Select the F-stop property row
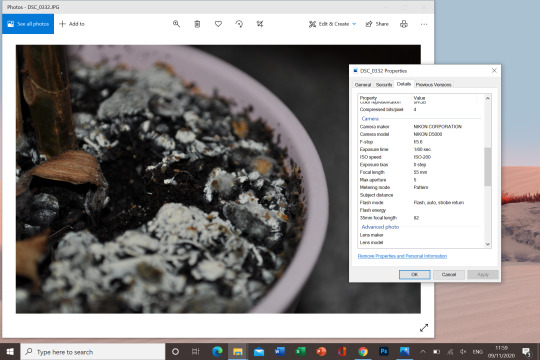The width and height of the screenshot is (540, 360). pos(421,142)
